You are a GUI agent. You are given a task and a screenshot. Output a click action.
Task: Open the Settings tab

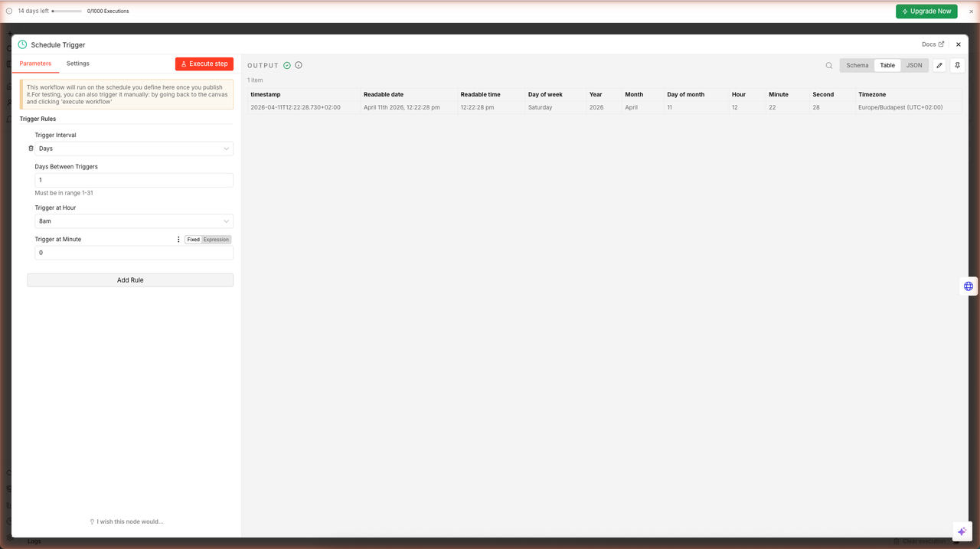click(x=77, y=64)
